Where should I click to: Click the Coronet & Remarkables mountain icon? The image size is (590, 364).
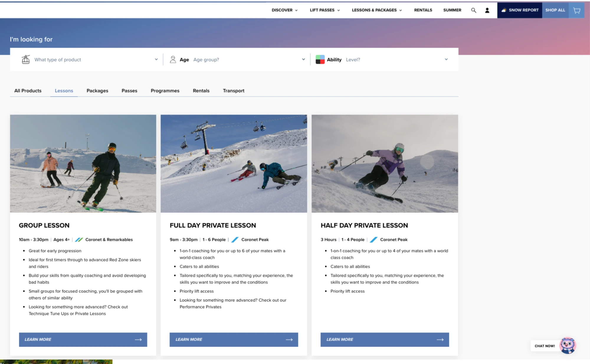tap(79, 240)
